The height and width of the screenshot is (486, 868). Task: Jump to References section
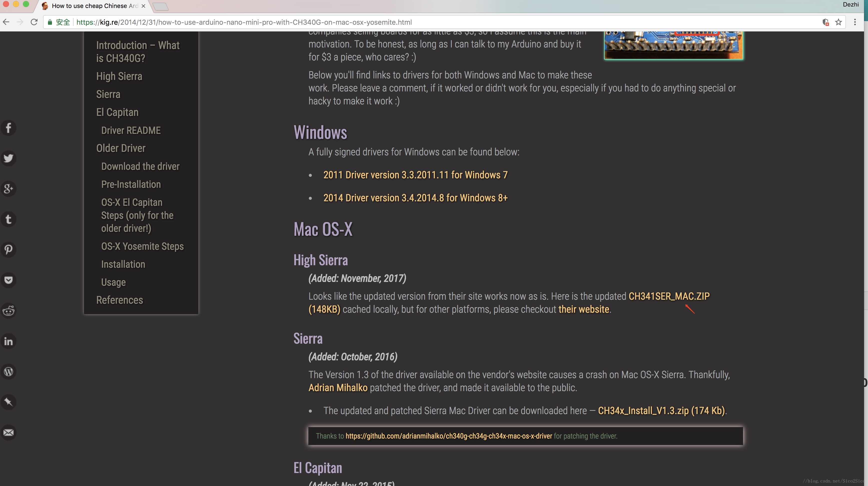pyautogui.click(x=120, y=300)
